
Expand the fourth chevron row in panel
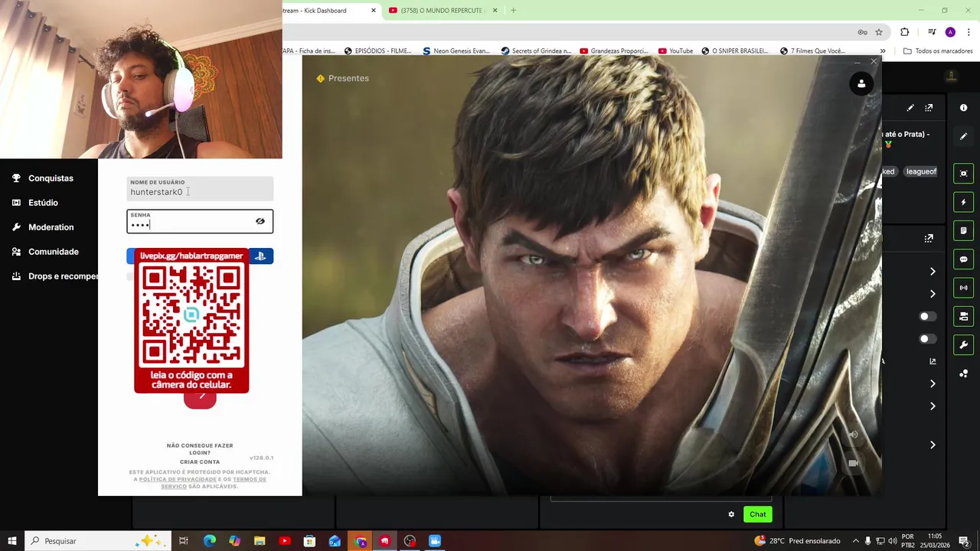(x=933, y=406)
